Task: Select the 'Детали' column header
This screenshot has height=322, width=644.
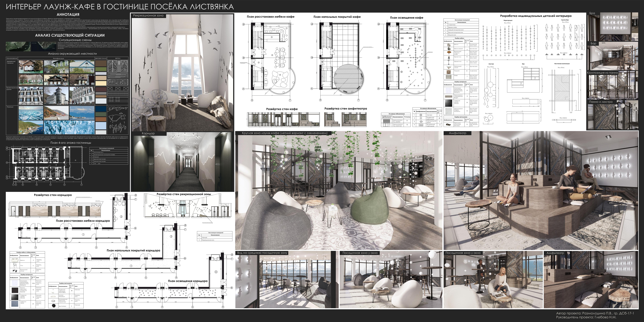Action: [118, 58]
